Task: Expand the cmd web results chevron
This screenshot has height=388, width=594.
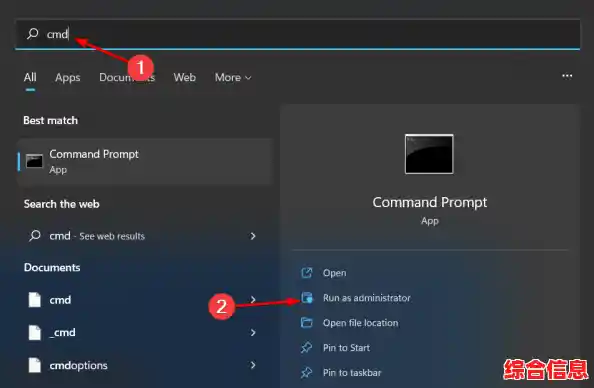Action: pos(253,236)
